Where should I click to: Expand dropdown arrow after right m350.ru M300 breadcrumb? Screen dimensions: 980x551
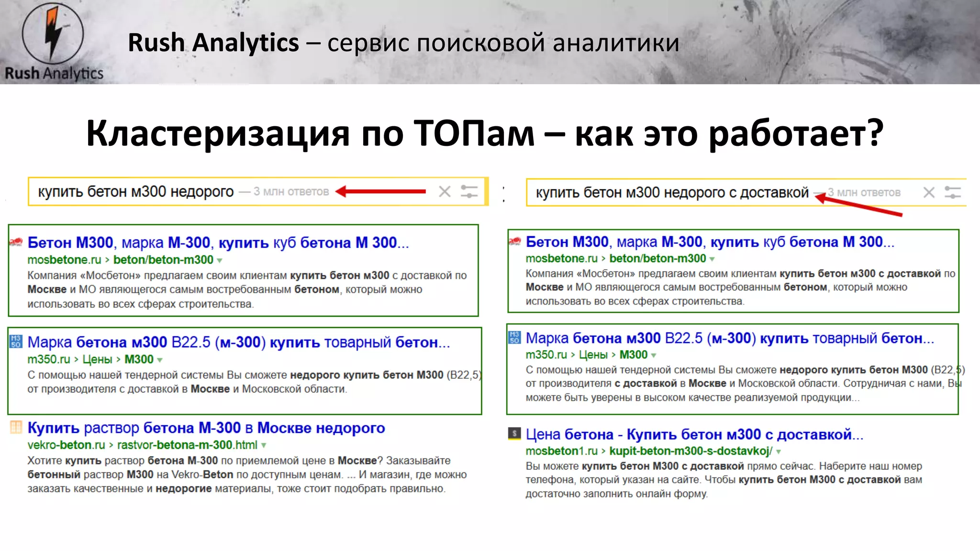[654, 355]
